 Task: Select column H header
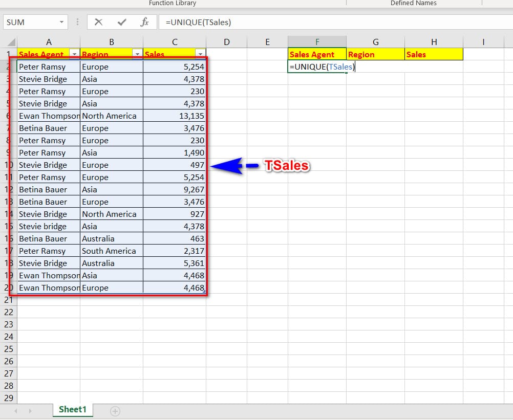tap(434, 42)
